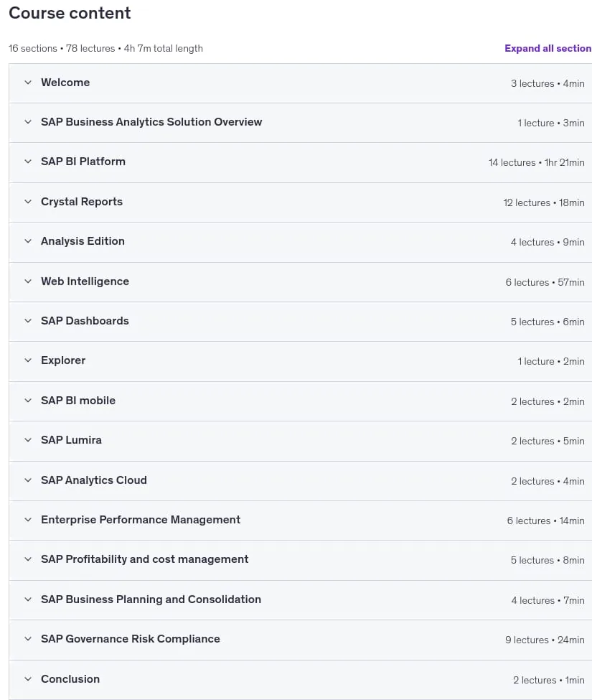Click the 14 lectures • 1hr 21min label

point(536,162)
